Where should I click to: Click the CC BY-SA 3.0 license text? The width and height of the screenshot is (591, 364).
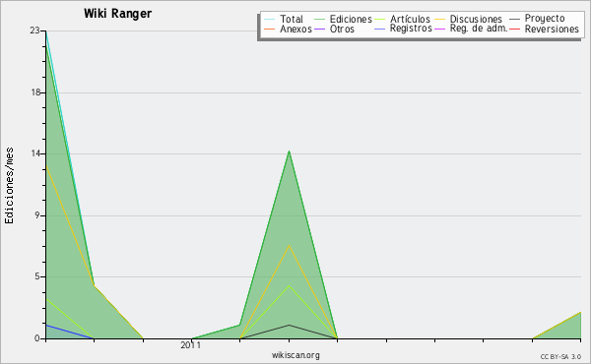click(x=560, y=356)
